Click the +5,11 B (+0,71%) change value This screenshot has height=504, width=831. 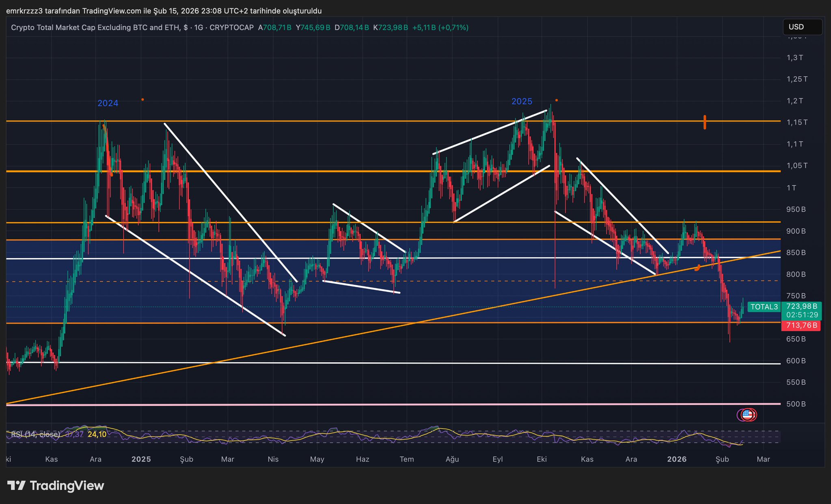(x=440, y=28)
